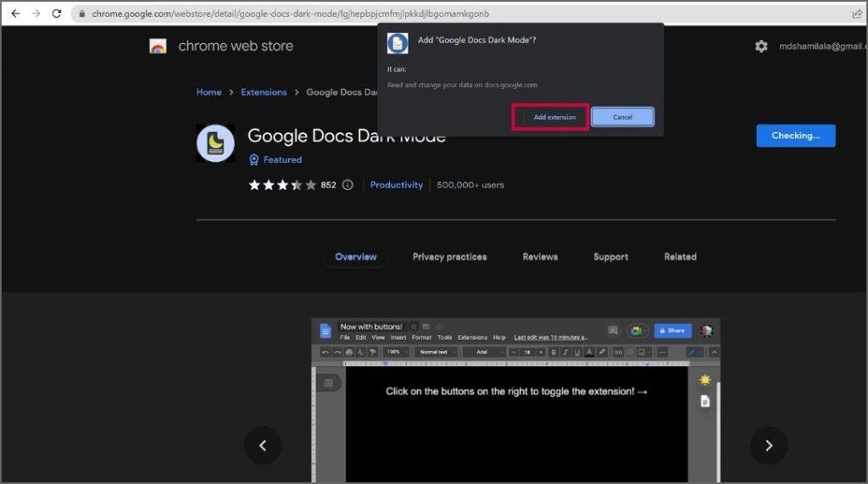Click the lock icon in the address bar
Image resolution: width=868 pixels, height=484 pixels.
point(82,14)
